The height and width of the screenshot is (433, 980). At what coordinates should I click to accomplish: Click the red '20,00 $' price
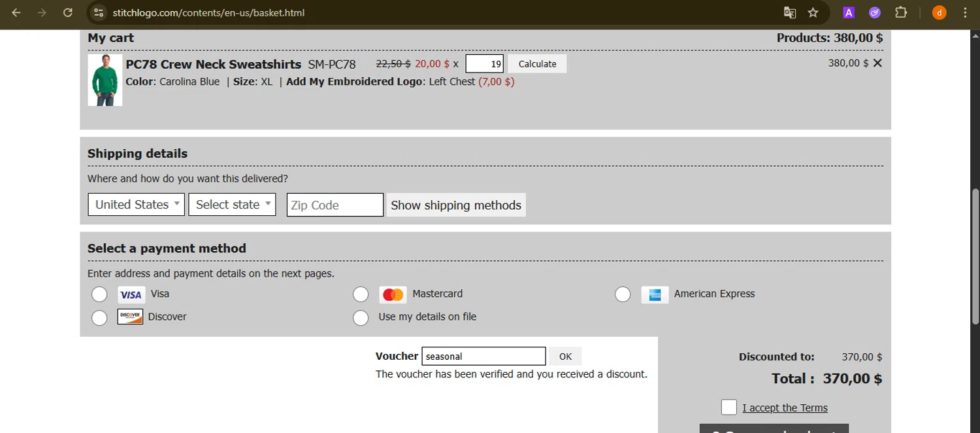coord(432,64)
